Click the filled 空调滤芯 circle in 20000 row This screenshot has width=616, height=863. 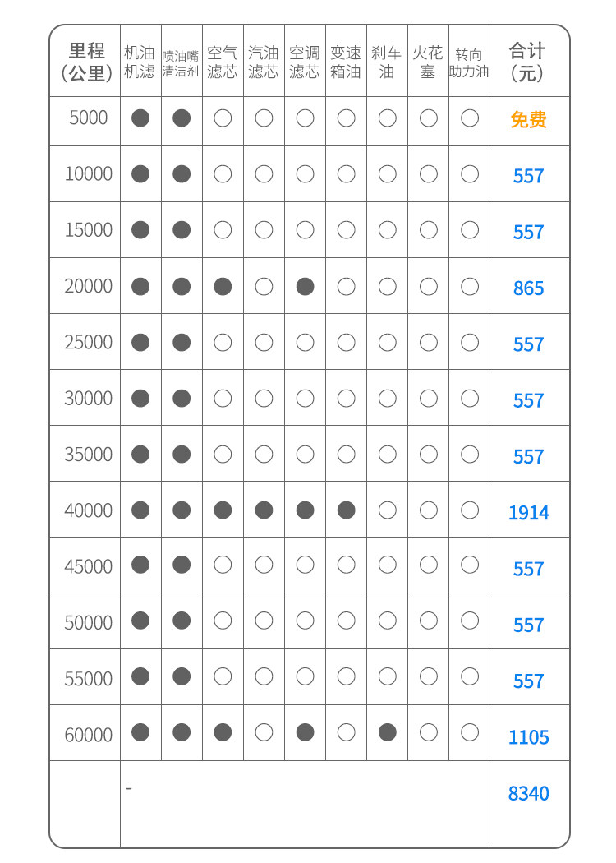pyautogui.click(x=305, y=286)
